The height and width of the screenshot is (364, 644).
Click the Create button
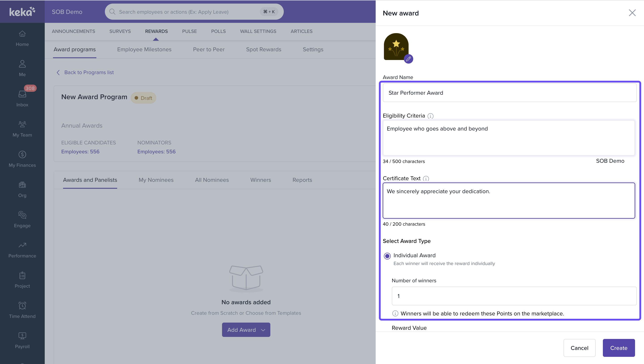619,348
